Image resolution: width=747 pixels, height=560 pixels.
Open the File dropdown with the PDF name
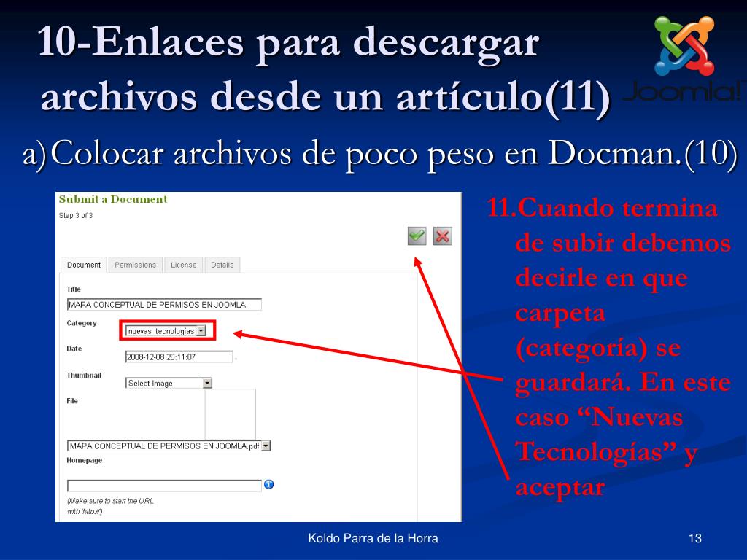[169, 446]
